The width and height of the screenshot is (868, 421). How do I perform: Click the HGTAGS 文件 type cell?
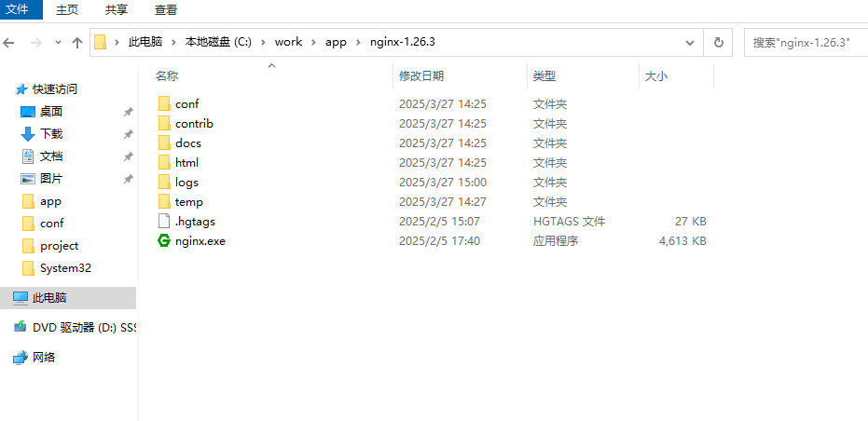coord(569,222)
